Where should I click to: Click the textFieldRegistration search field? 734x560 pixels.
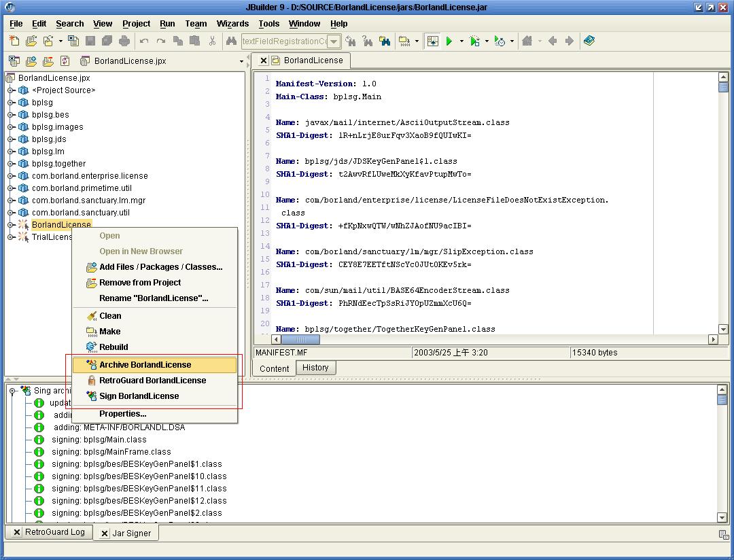pyautogui.click(x=285, y=41)
